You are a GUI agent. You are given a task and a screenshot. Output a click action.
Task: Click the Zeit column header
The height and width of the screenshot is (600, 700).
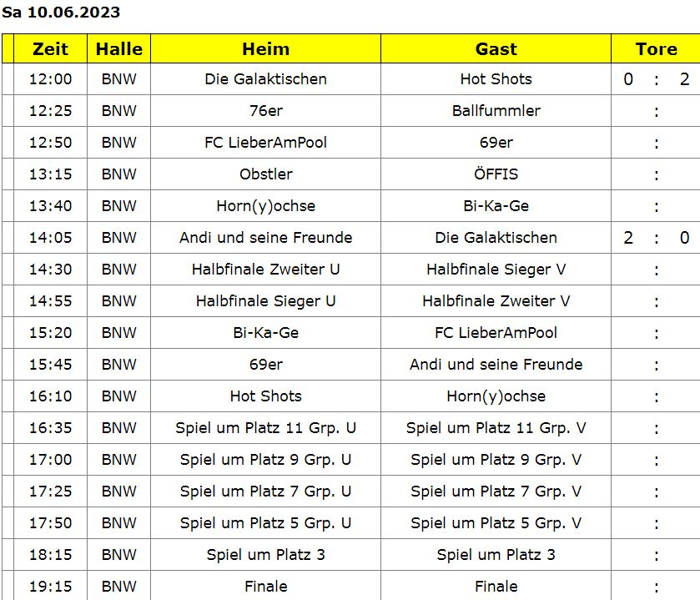point(50,48)
